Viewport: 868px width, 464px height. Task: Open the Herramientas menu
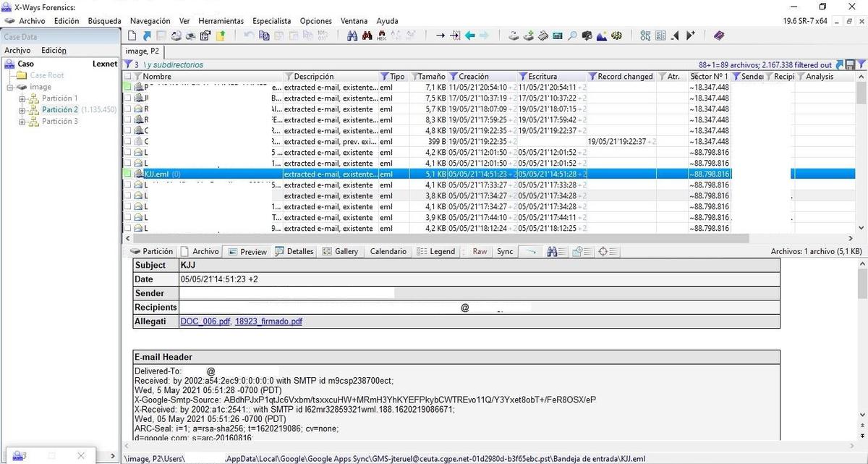(221, 21)
